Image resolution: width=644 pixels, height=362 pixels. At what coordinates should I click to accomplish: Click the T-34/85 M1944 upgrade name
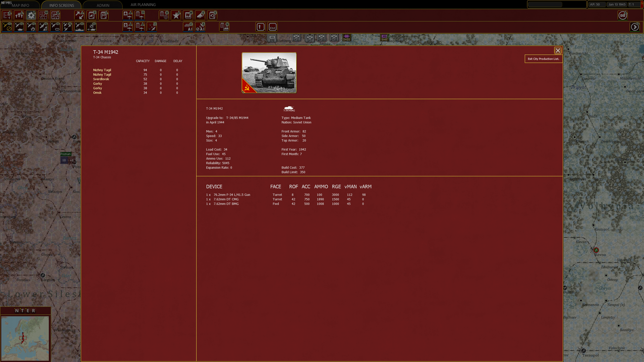tap(237, 118)
